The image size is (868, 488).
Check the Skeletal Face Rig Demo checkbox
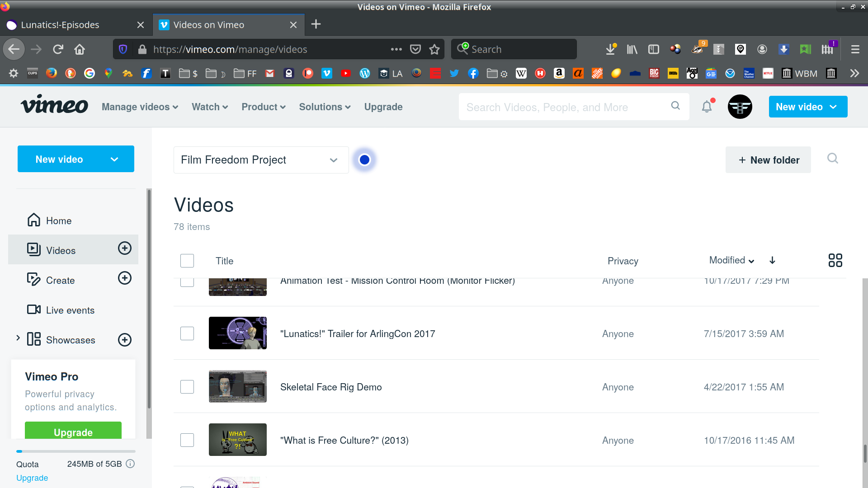point(187,387)
